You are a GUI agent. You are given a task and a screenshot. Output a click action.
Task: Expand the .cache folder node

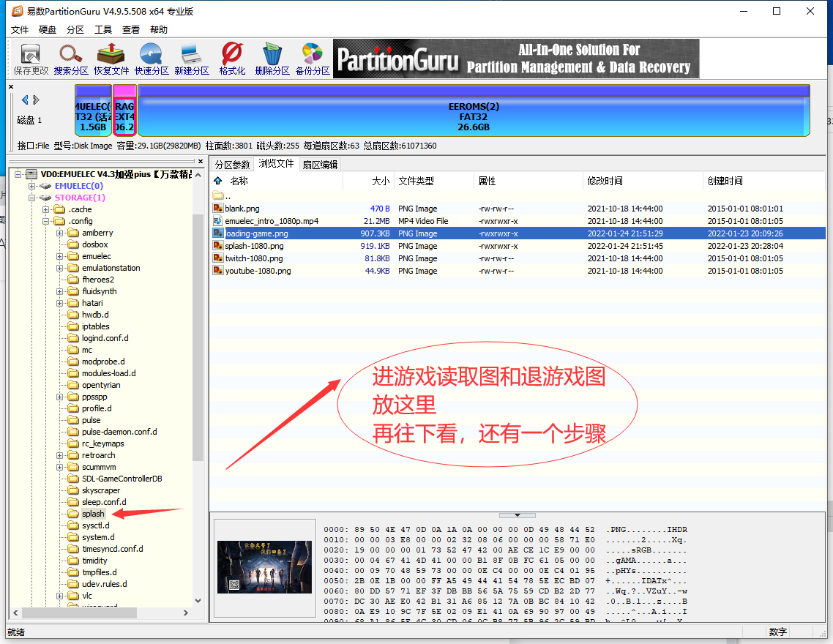point(45,209)
